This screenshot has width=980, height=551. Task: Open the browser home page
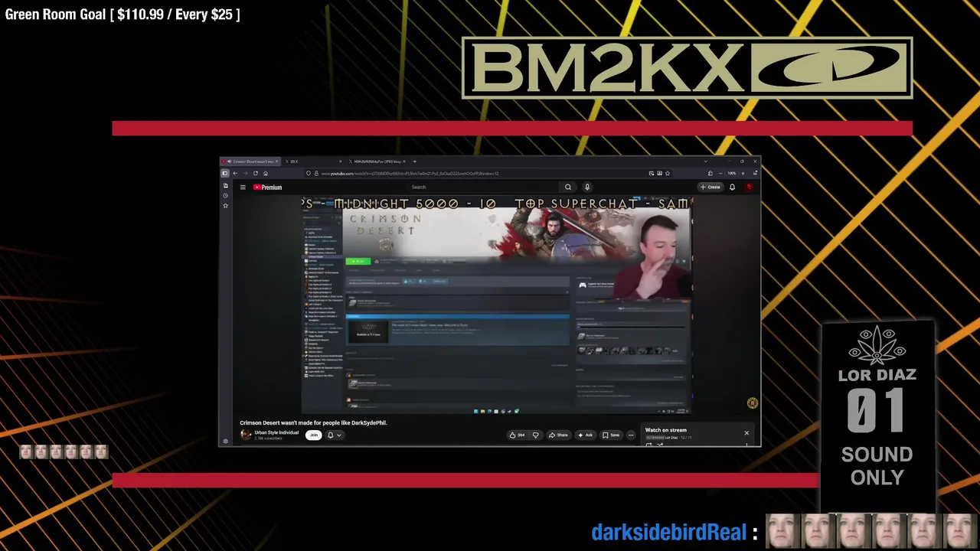[x=266, y=173]
